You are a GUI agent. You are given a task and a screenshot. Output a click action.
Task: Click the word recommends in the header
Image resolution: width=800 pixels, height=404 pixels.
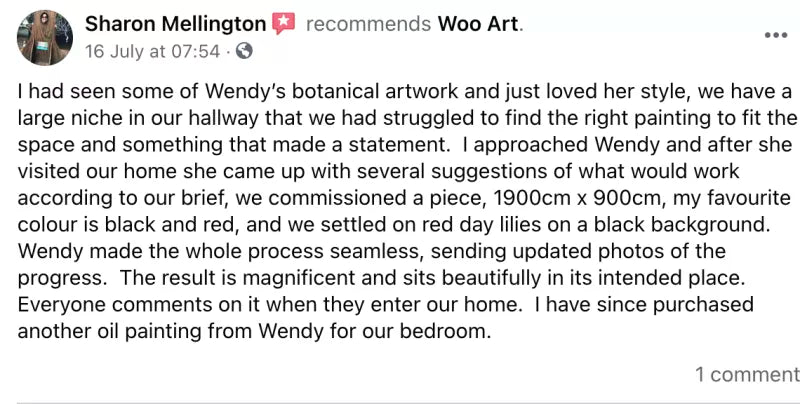pos(368,24)
